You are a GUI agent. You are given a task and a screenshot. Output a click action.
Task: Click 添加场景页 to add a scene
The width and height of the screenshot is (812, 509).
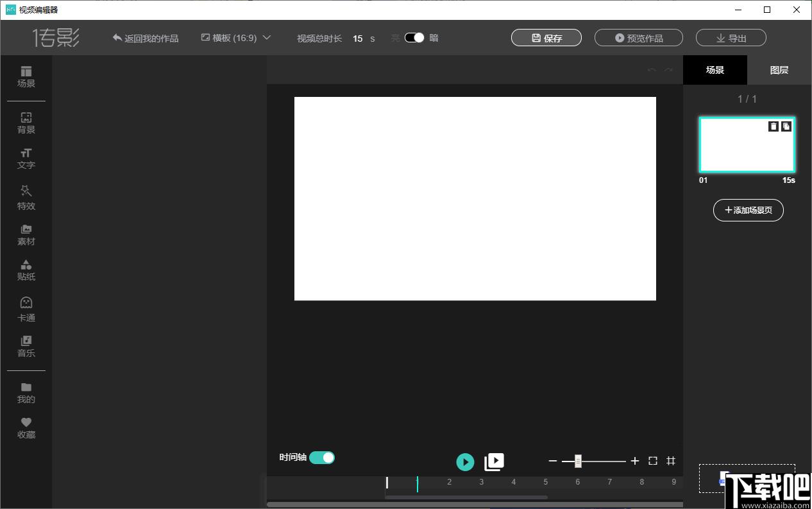point(749,210)
